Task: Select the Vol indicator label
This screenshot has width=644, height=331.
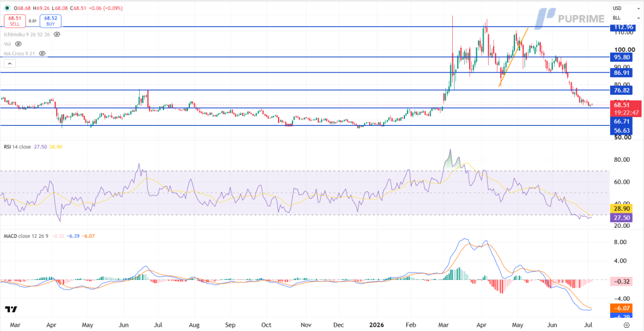Action: coord(8,43)
